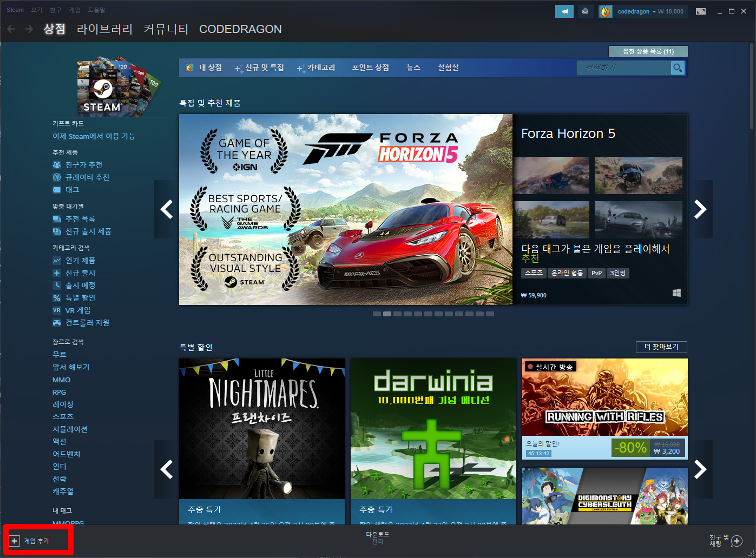Open the 보기 menu
Image resolution: width=756 pixels, height=558 pixels.
point(37,10)
